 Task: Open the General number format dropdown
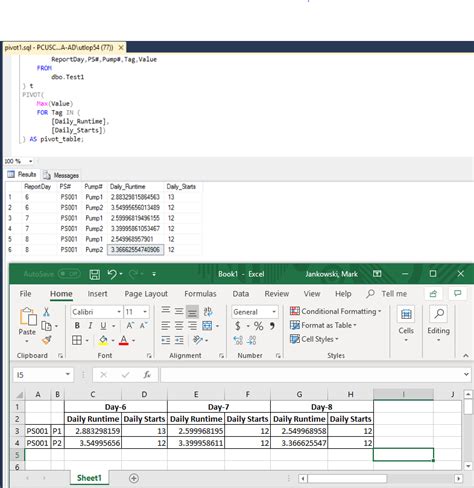[x=274, y=312]
